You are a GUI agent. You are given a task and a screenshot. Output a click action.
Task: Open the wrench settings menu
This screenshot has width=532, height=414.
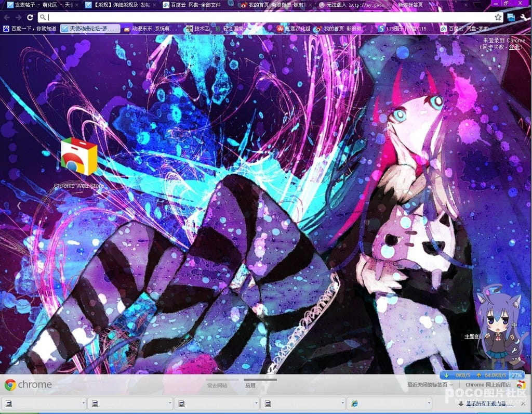(524, 17)
